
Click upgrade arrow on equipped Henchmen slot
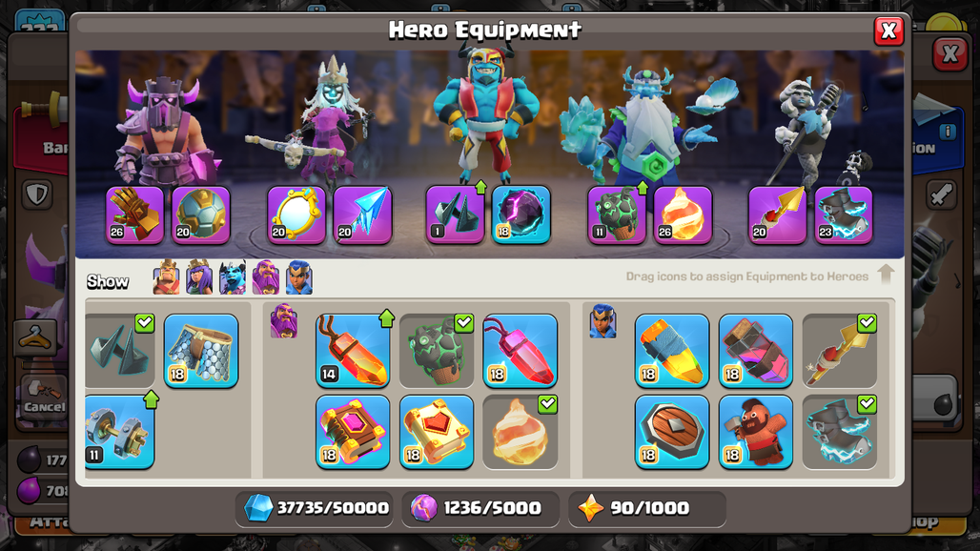[480, 186]
